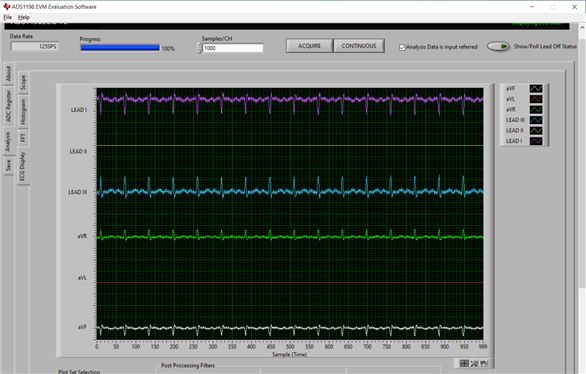Select the zoom magnifier graph tool
The width and height of the screenshot is (586, 374).
tap(474, 363)
